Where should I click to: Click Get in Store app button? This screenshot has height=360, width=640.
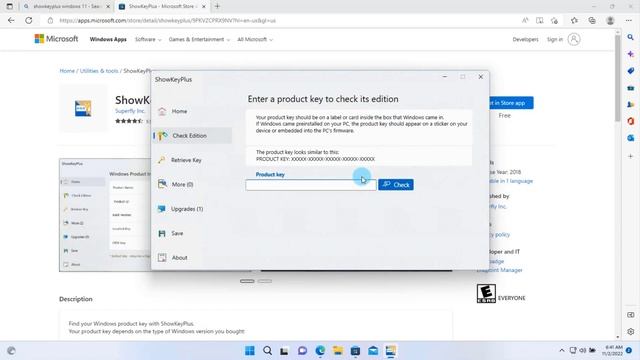(x=511, y=103)
